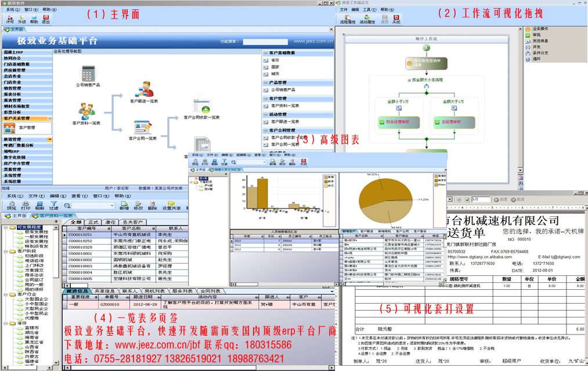Screen dimensions: 588x371
Task: Expand the 旅馆管理 sidebar arrow
Action: click(49, 140)
